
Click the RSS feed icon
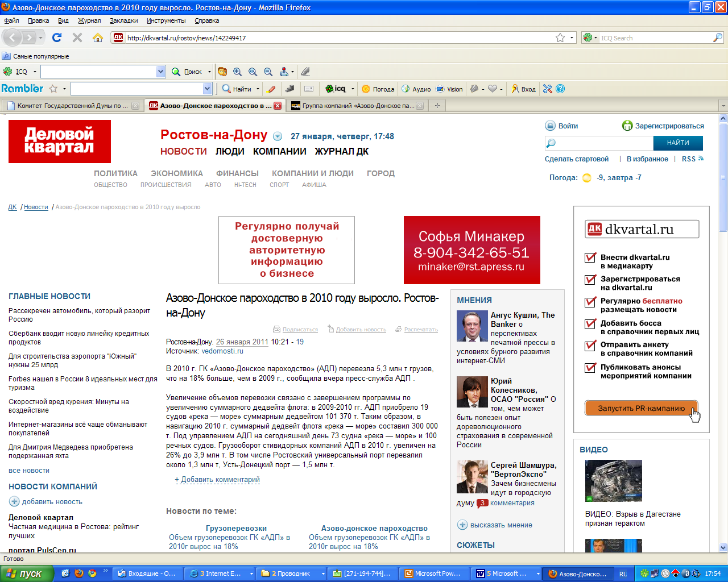(701, 159)
